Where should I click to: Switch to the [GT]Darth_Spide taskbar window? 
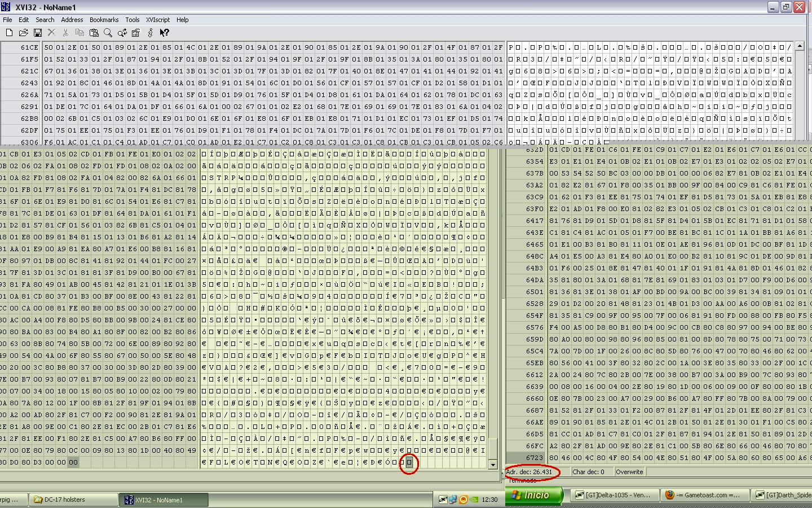(x=783, y=495)
